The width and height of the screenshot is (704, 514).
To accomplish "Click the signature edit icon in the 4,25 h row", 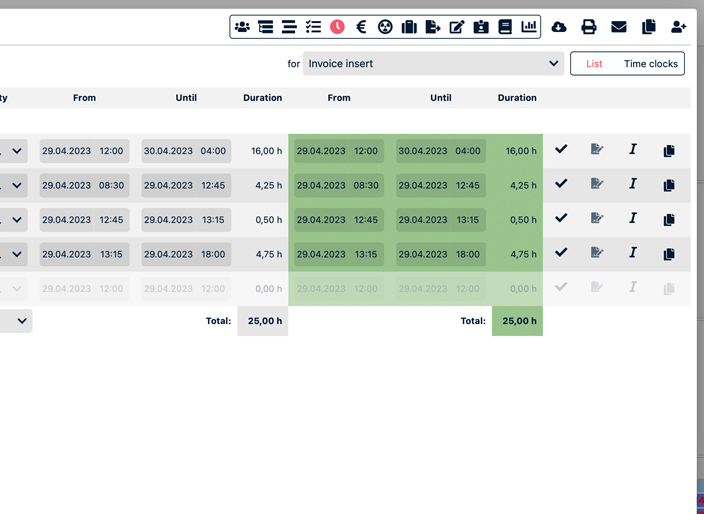I will (x=597, y=184).
